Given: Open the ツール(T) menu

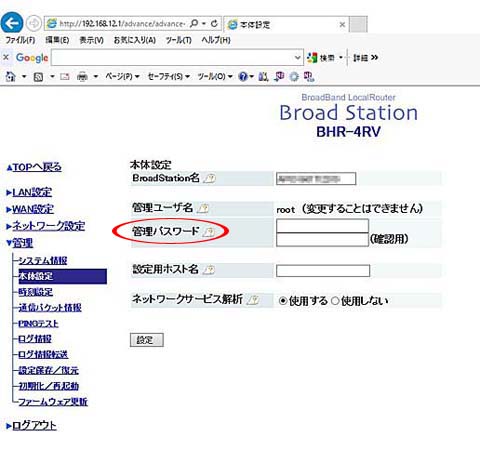Looking at the screenshot, I should (x=179, y=40).
